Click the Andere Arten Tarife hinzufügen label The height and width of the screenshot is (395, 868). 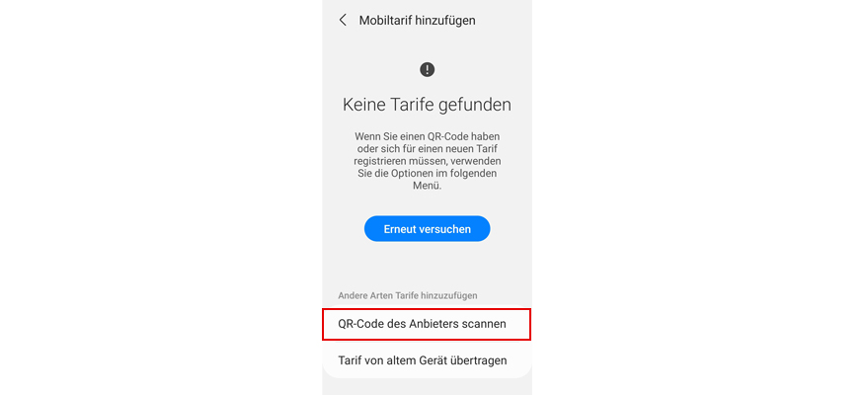click(408, 295)
